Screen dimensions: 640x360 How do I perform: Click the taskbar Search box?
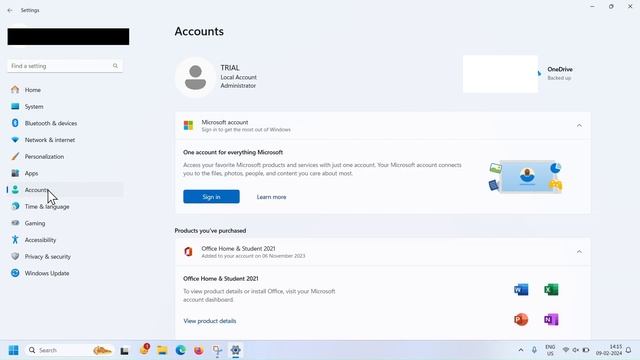(x=69, y=350)
